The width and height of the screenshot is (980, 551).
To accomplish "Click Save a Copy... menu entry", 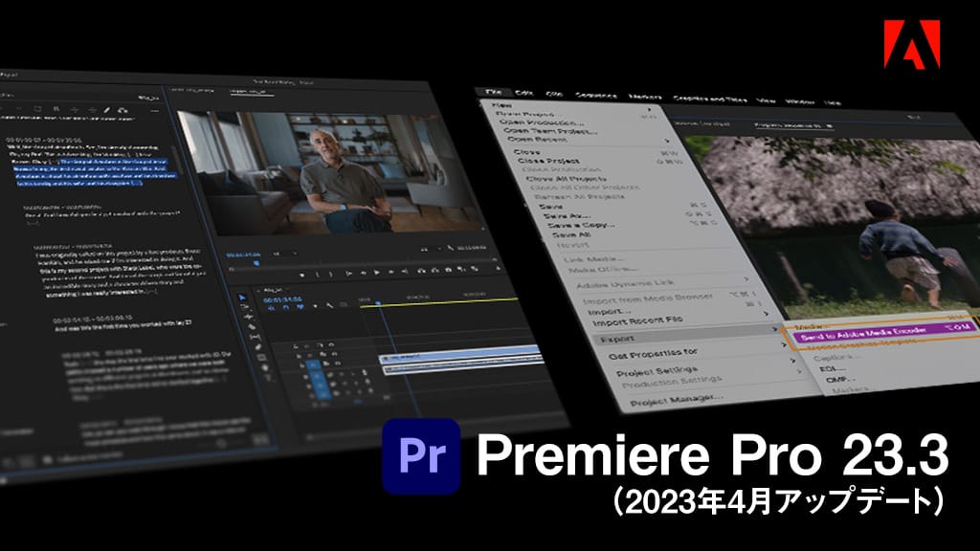I will pos(584,224).
